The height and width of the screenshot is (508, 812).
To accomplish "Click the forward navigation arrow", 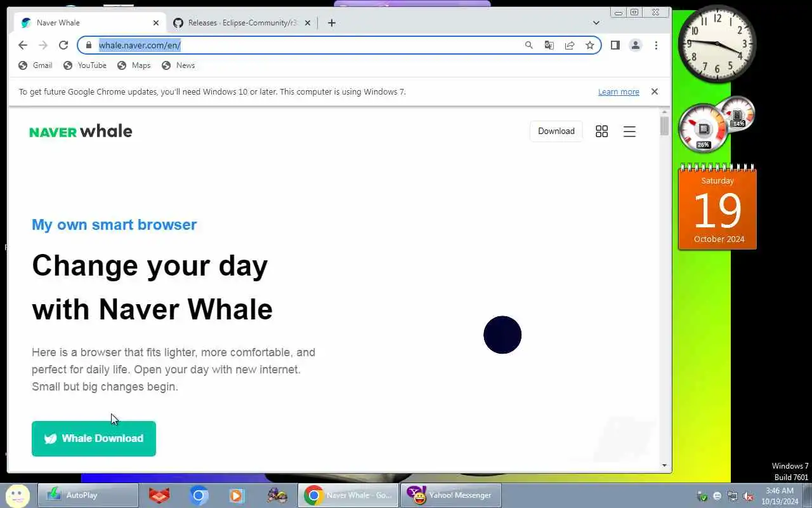I will click(43, 45).
